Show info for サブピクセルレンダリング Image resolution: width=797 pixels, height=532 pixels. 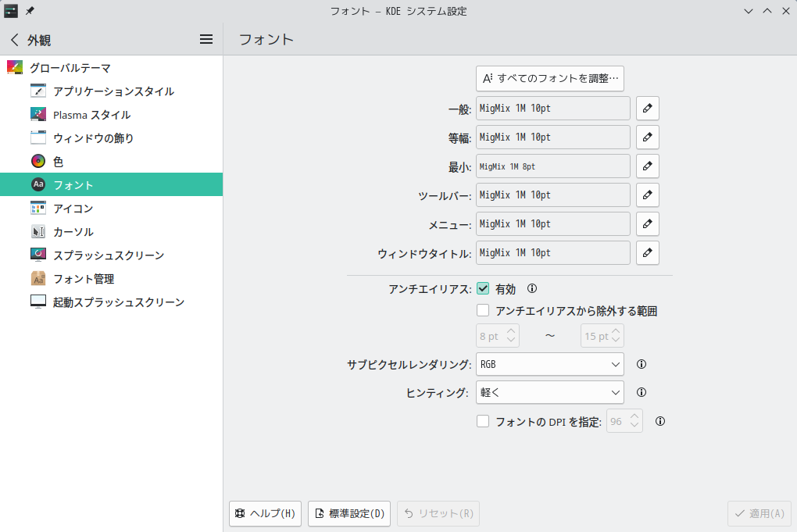point(642,364)
